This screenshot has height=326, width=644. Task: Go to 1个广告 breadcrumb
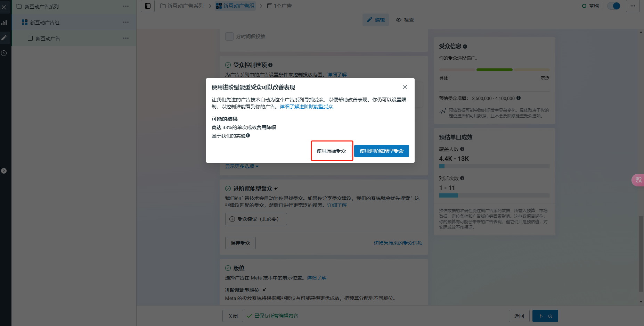point(279,6)
